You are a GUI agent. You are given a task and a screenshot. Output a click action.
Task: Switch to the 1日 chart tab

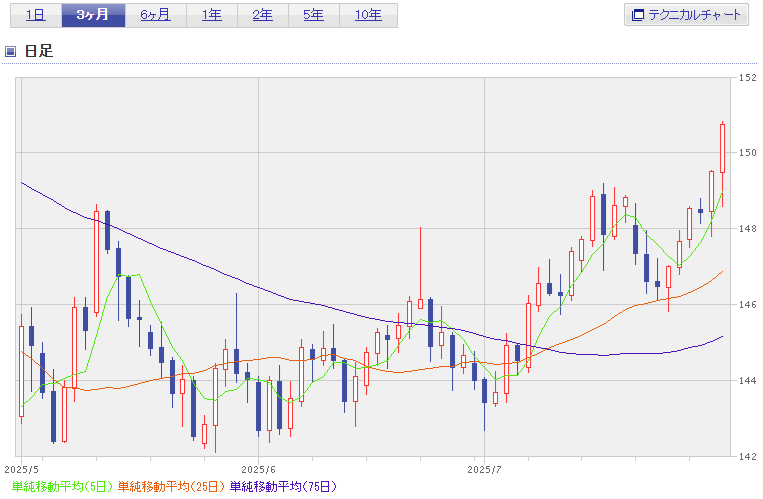tap(36, 15)
